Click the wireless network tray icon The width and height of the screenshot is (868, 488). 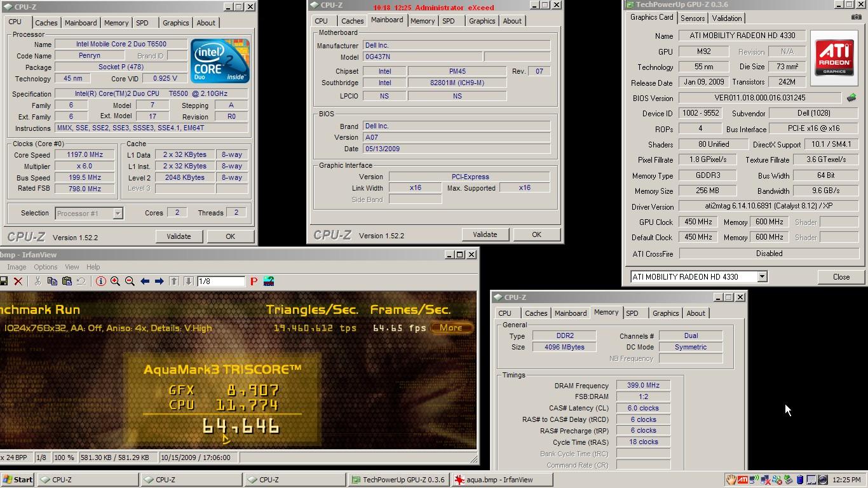[754, 480]
